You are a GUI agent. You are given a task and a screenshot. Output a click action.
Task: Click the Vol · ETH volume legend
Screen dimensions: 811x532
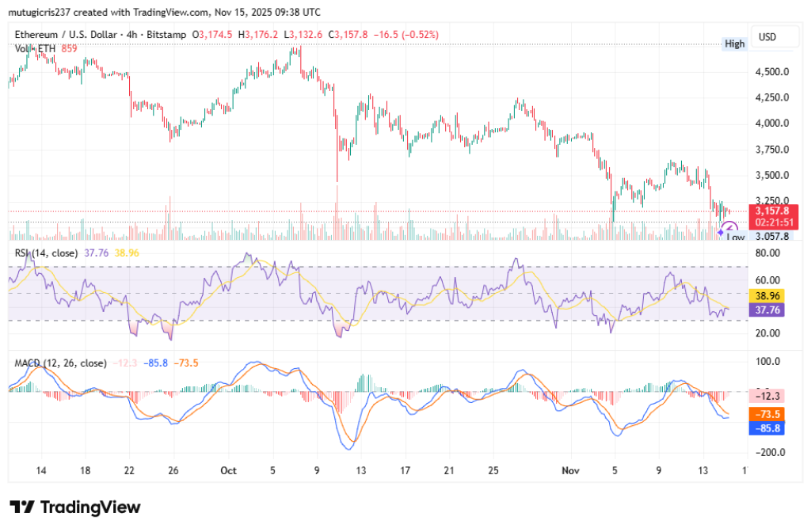point(36,48)
